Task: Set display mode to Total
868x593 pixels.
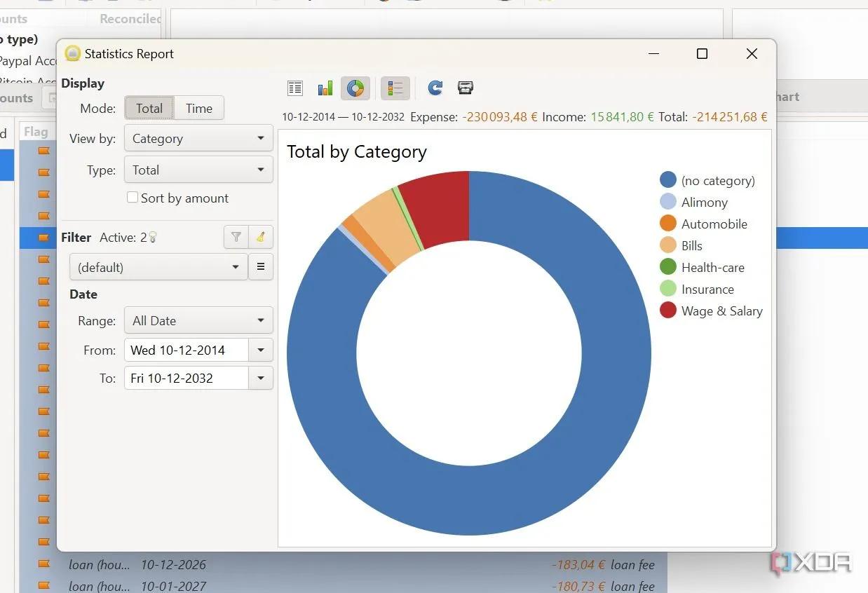Action: point(149,108)
